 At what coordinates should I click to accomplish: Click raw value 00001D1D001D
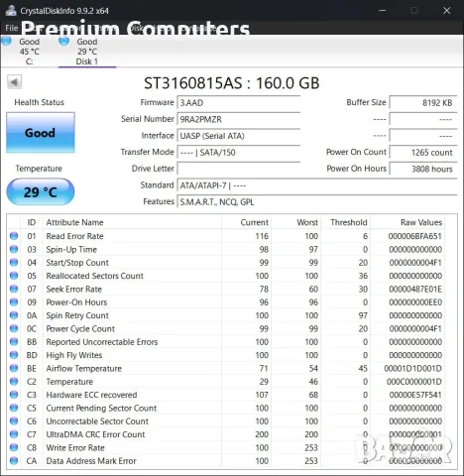[x=413, y=368]
